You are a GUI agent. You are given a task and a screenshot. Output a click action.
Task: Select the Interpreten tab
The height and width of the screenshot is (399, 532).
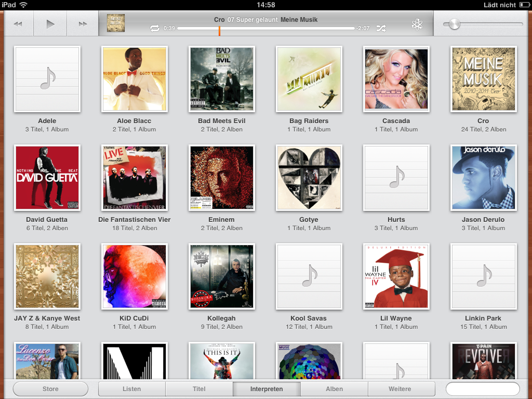267,389
